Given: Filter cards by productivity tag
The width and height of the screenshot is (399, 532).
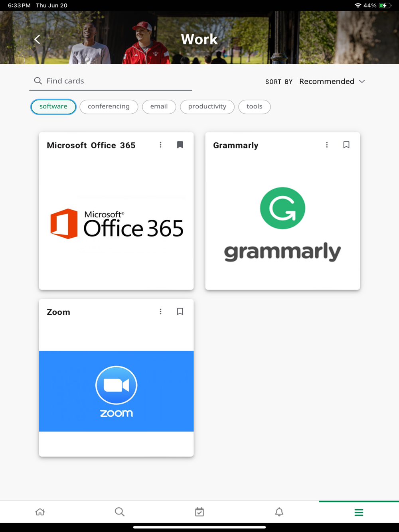Looking at the screenshot, I should (207, 106).
